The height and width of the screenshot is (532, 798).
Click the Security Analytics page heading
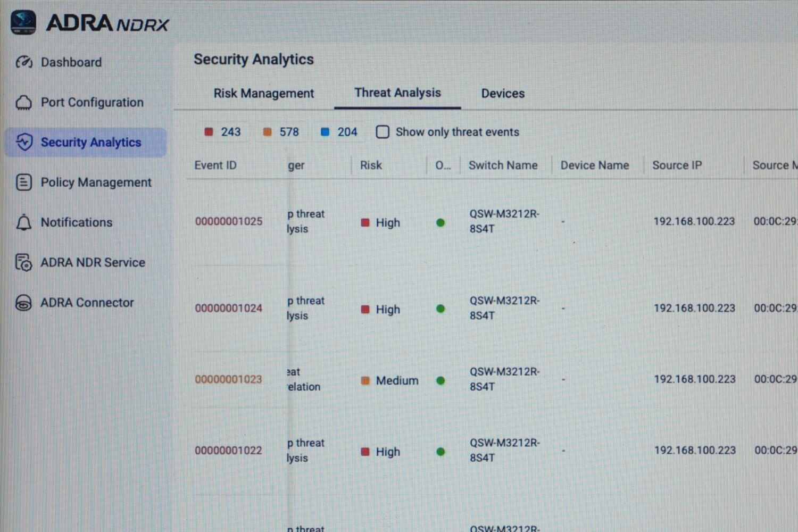[254, 60]
